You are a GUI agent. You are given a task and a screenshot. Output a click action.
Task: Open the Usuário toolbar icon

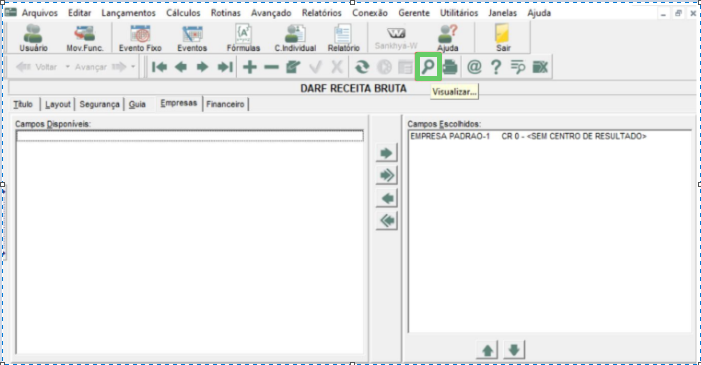[33, 38]
